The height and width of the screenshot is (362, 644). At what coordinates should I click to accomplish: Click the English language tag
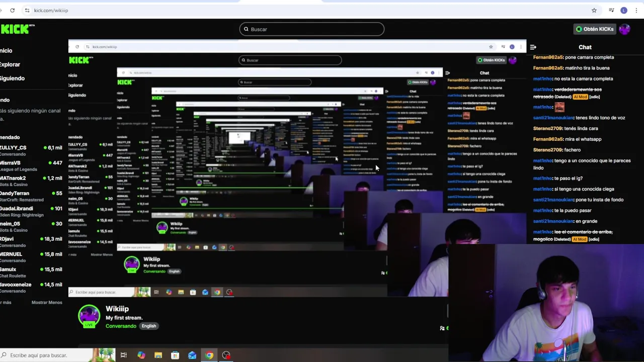(149, 326)
